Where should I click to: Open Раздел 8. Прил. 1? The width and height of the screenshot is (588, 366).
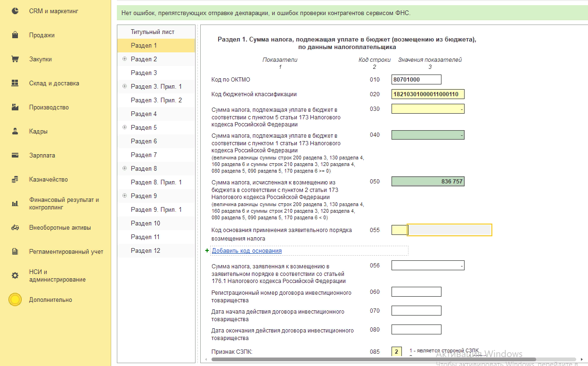coord(156,182)
